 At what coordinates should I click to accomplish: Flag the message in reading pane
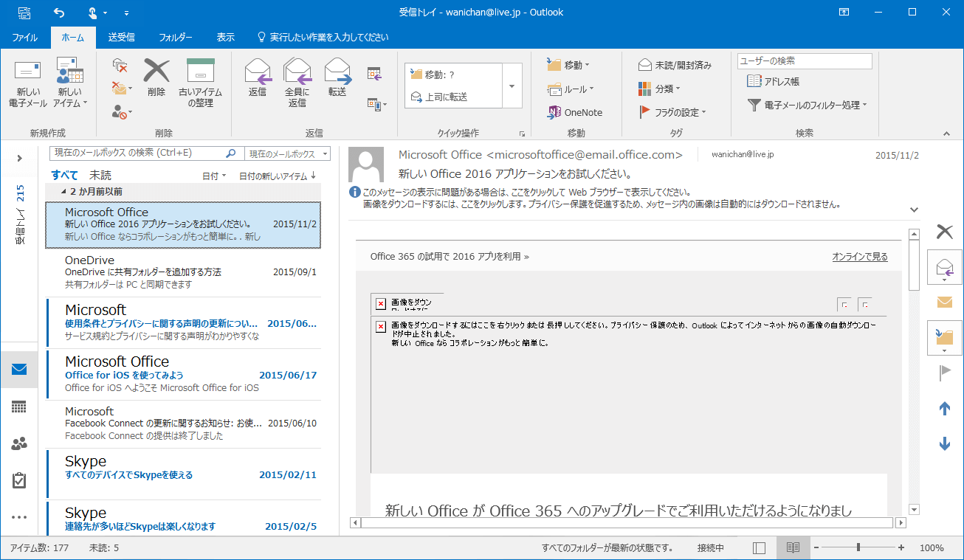(945, 373)
